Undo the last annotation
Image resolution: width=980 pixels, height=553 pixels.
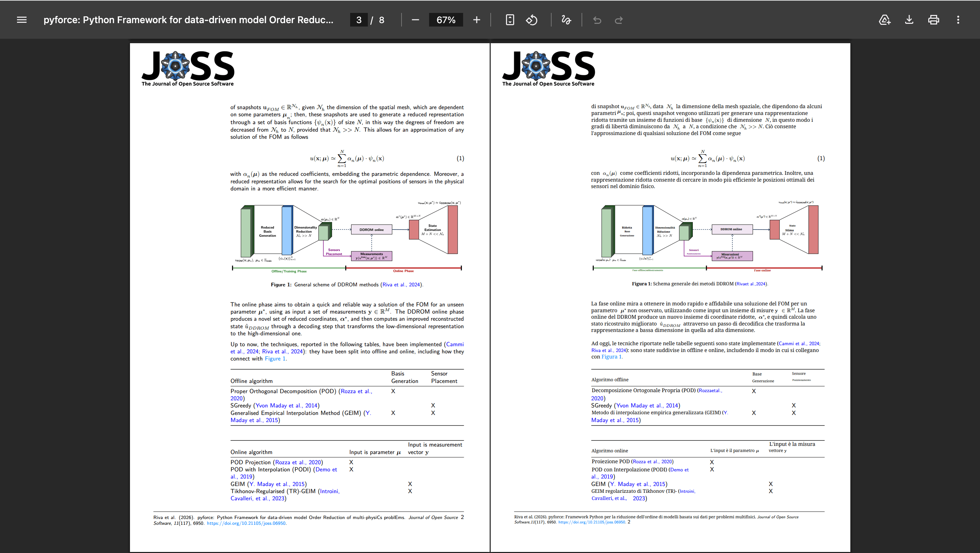pos(597,20)
